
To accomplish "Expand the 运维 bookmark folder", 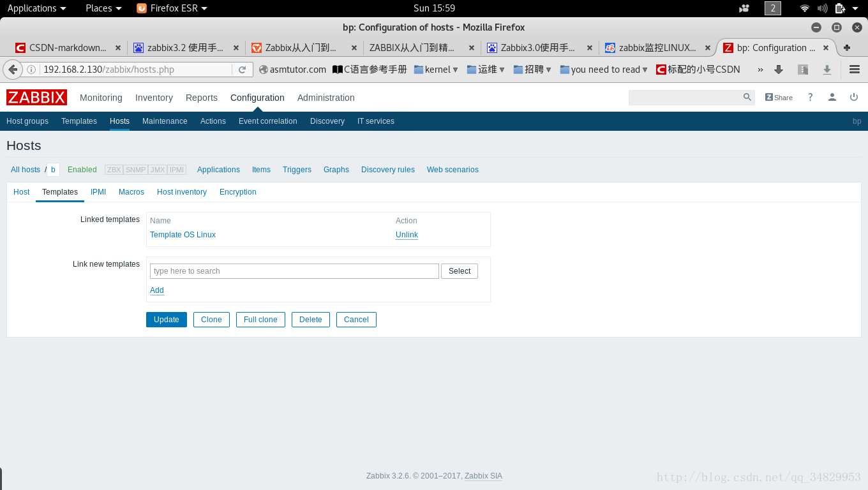I will click(486, 70).
